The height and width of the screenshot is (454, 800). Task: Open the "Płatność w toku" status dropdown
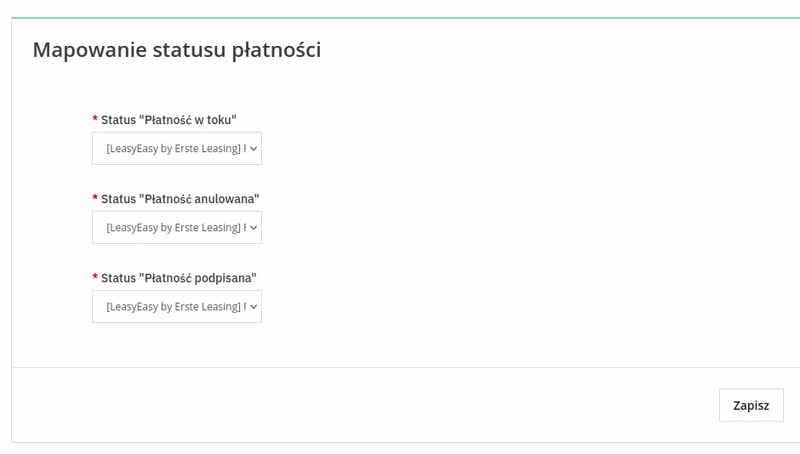coord(176,148)
